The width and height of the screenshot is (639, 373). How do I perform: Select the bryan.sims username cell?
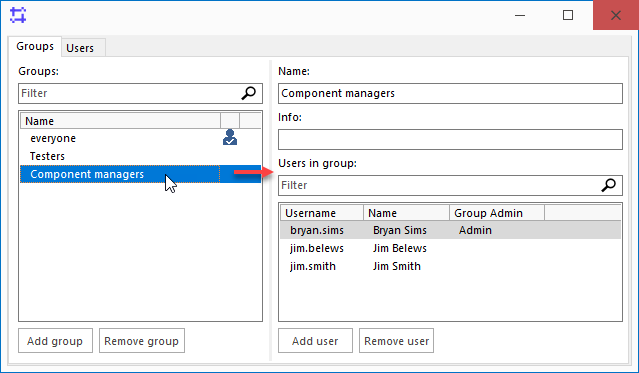[x=317, y=230]
